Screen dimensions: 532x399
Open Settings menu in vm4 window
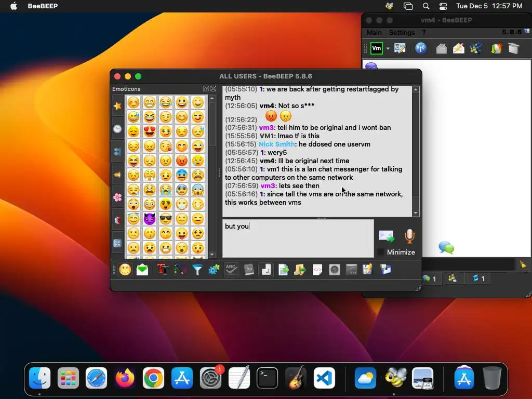click(402, 33)
